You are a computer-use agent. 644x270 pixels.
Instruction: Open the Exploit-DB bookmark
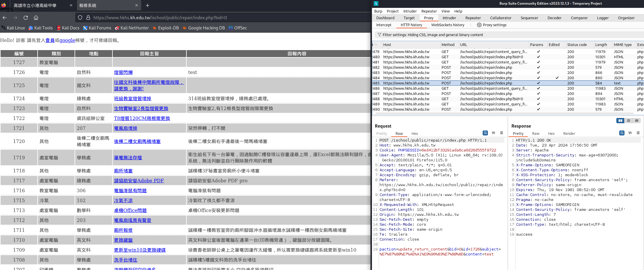[x=165, y=28]
